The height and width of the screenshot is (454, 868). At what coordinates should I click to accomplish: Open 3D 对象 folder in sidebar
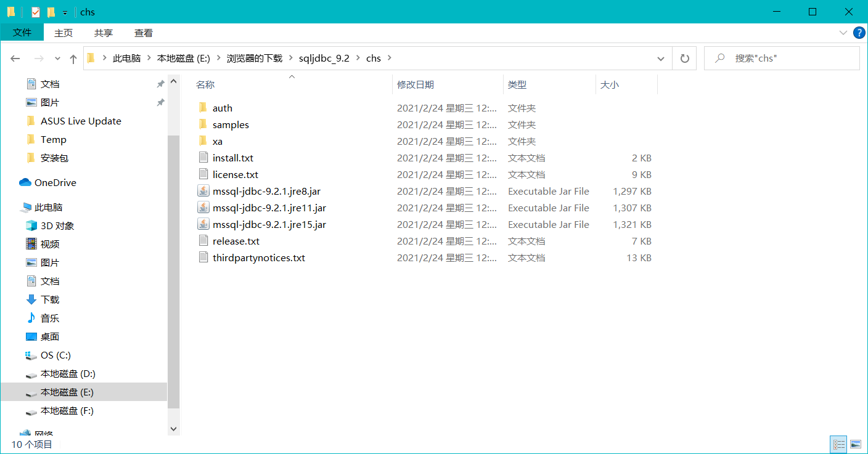50,225
